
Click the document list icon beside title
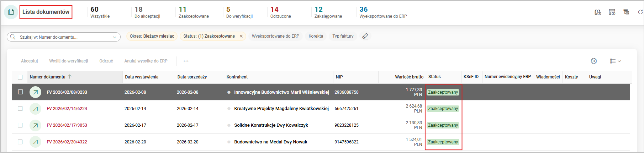point(11,12)
